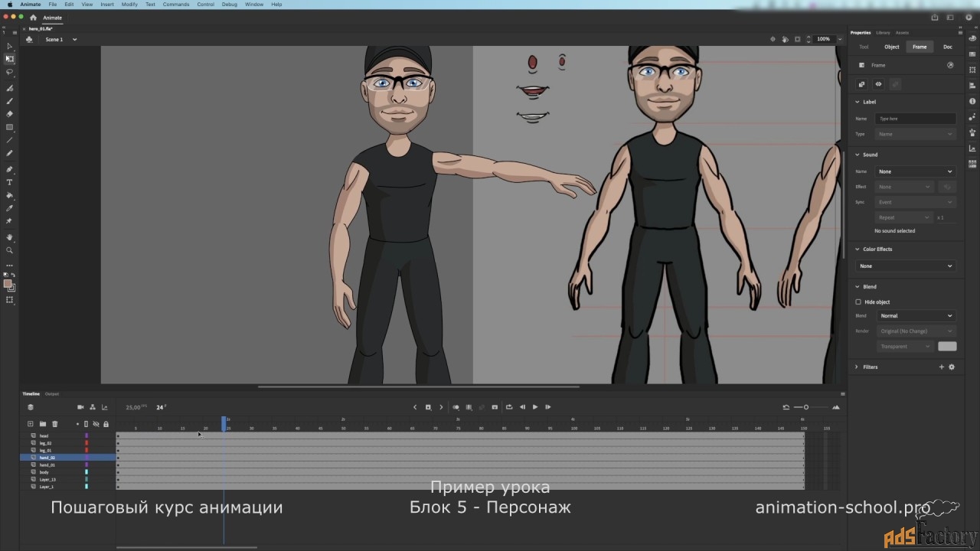Image resolution: width=980 pixels, height=551 pixels.
Task: Create a new layer folder
Action: click(x=43, y=424)
